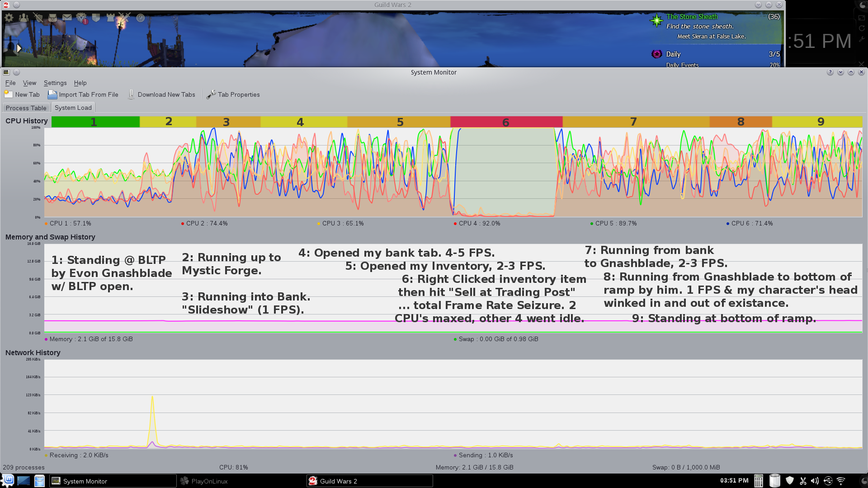Open the World vs World castle tower icon
868x488 pixels.
click(110, 18)
